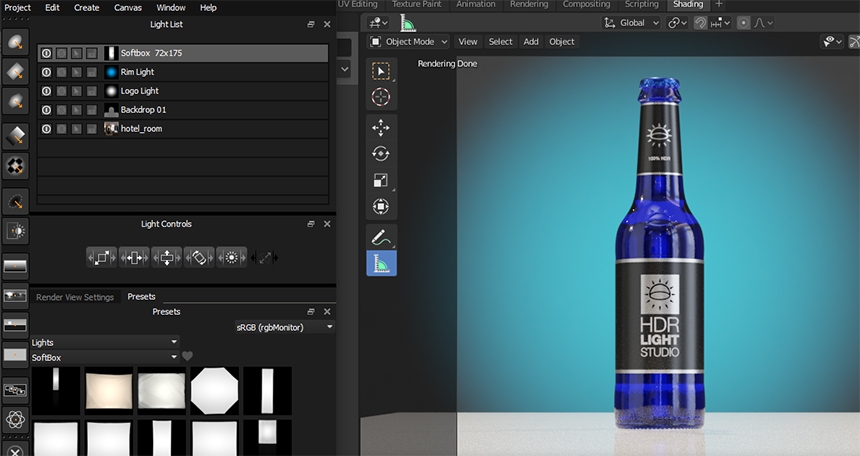Toggle power for Logo Light
Viewport: 860px width, 456px height.
47,91
